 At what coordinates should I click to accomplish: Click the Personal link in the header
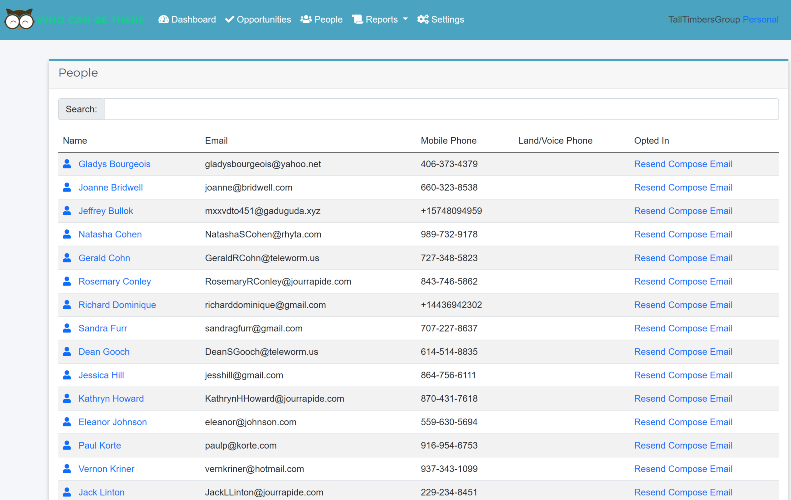click(760, 20)
